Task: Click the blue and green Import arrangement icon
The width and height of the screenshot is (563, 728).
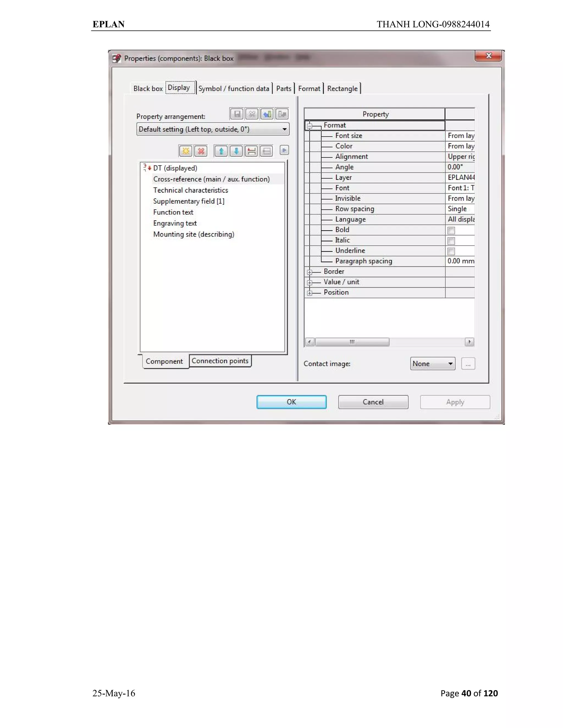Action: pyautogui.click(x=267, y=114)
